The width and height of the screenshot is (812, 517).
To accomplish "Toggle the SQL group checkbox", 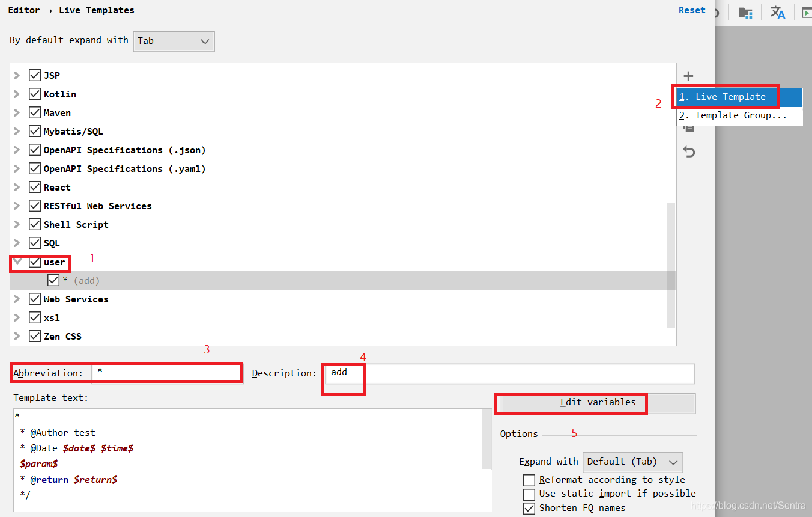I will pos(35,243).
